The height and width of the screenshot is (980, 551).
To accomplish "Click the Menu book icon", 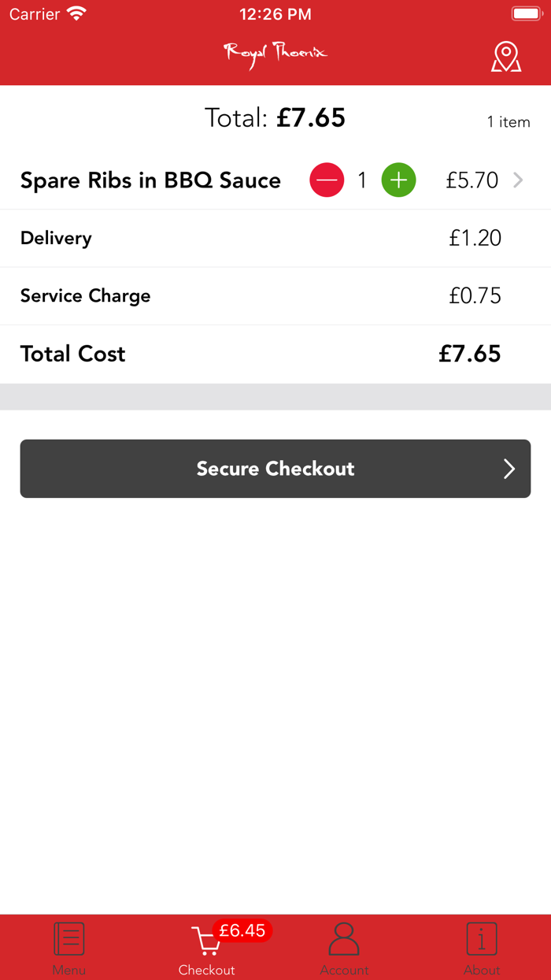I will (x=69, y=939).
